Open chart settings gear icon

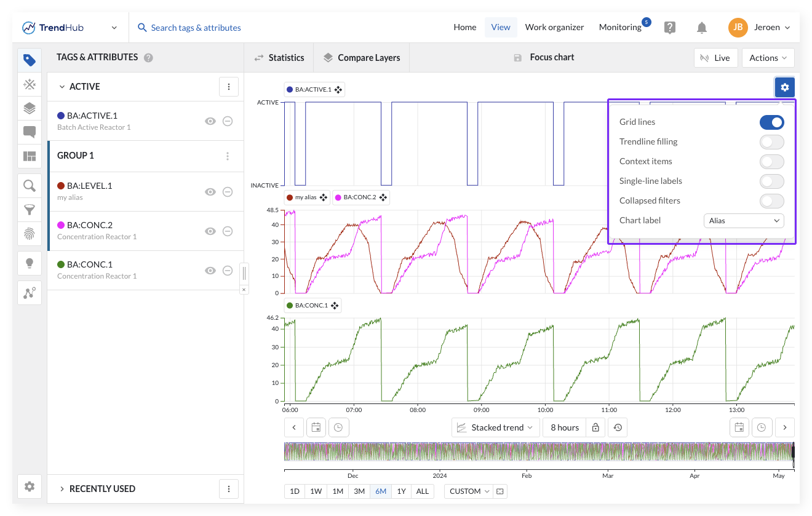tap(784, 87)
